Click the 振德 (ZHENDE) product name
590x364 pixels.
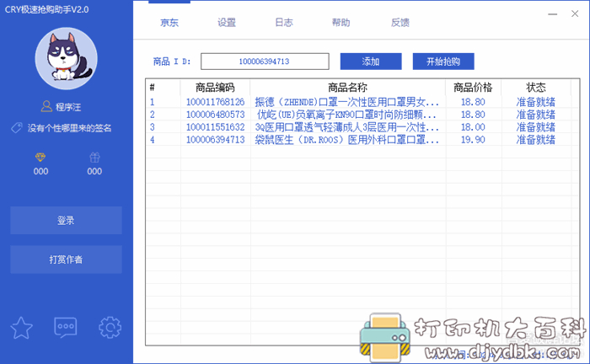346,102
